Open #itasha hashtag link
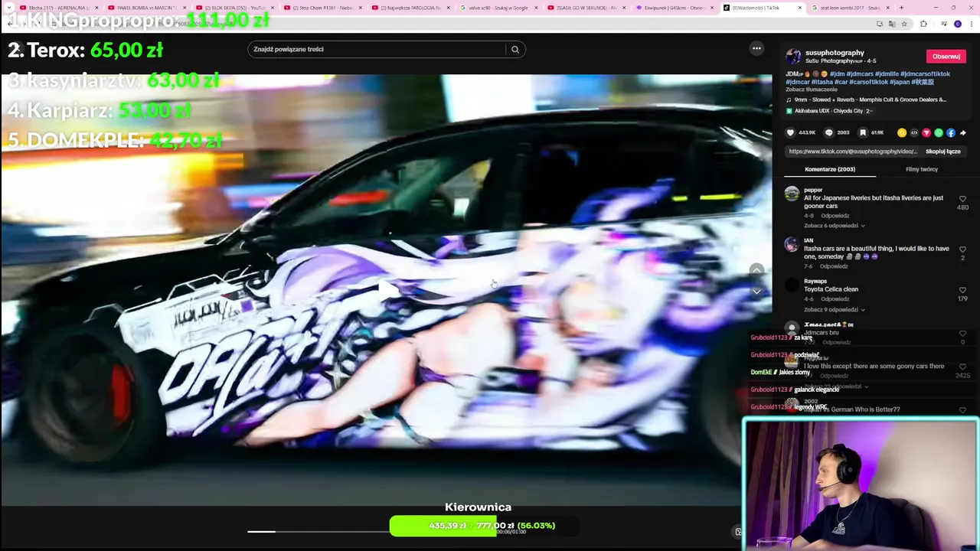Image resolution: width=980 pixels, height=551 pixels. (822, 82)
